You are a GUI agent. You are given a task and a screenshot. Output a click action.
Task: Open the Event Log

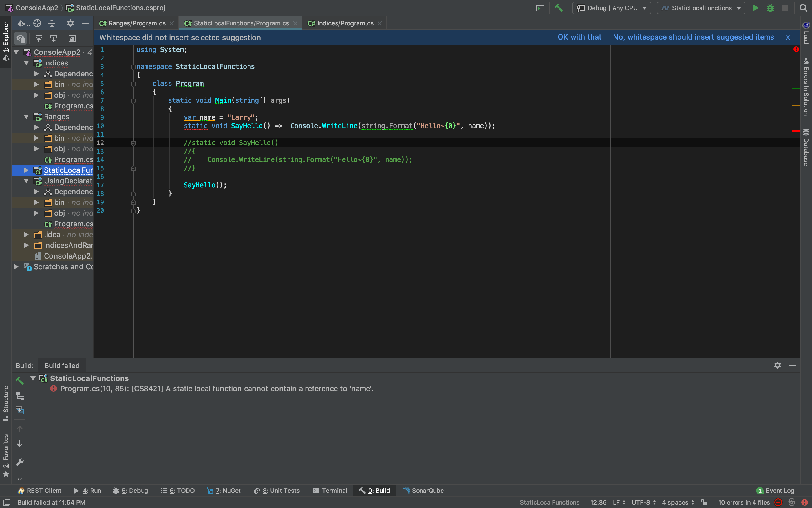775,491
